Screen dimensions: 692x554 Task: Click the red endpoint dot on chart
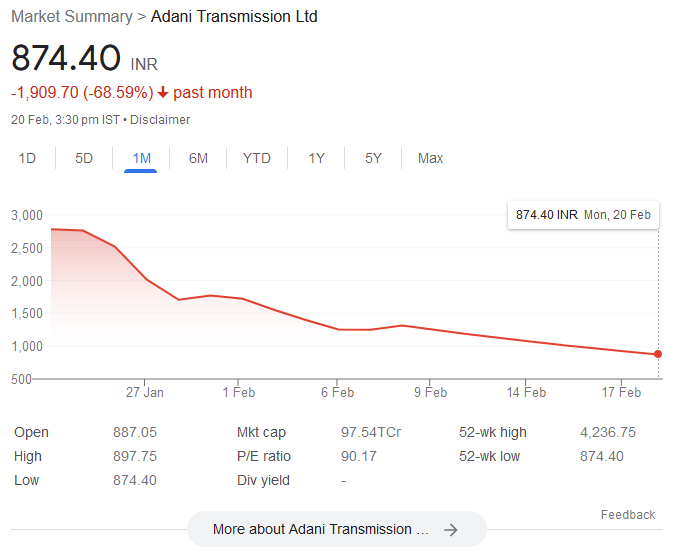(657, 354)
